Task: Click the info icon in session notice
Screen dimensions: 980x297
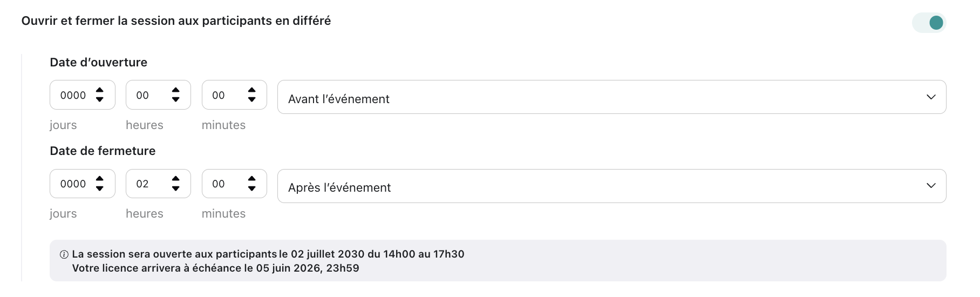Action: click(x=64, y=254)
